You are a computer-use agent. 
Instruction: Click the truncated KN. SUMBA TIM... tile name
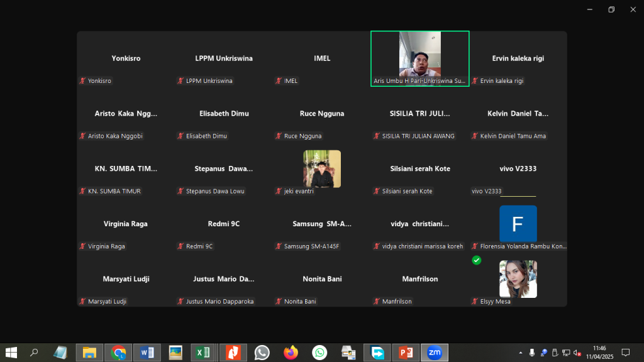(x=126, y=168)
